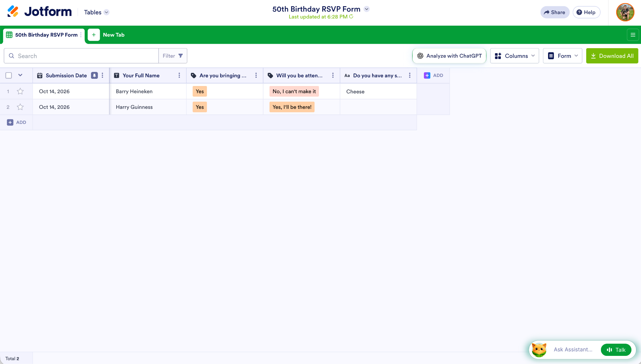Open Your Full Name column options menu

(179, 75)
